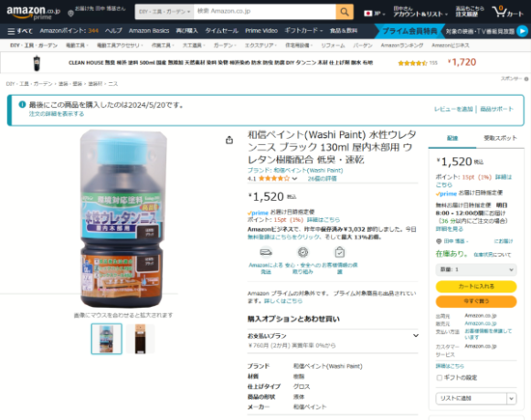Click the yellow カートに入れる button
This screenshot has height=420, width=531.
click(x=476, y=287)
